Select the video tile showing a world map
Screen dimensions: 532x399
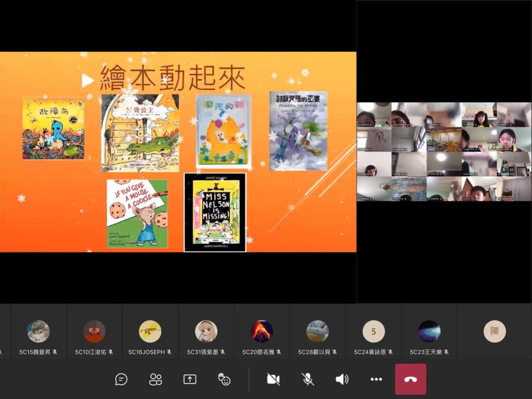pyautogui.click(x=409, y=189)
